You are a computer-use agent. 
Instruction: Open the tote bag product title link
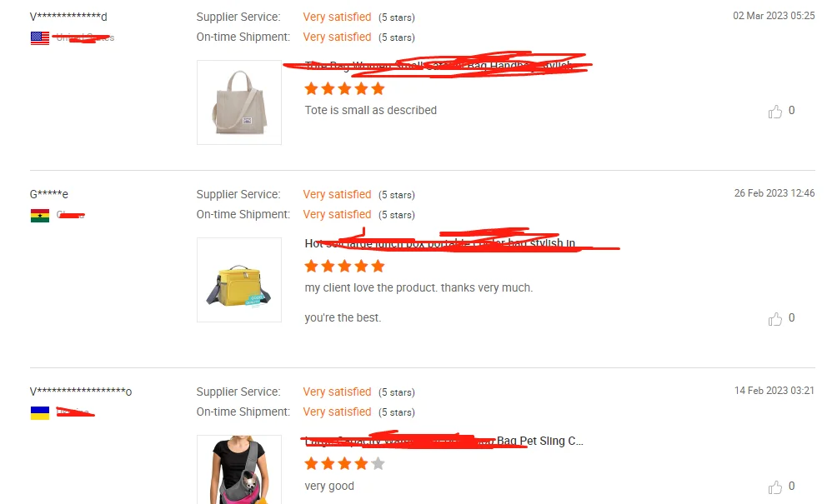point(439,66)
